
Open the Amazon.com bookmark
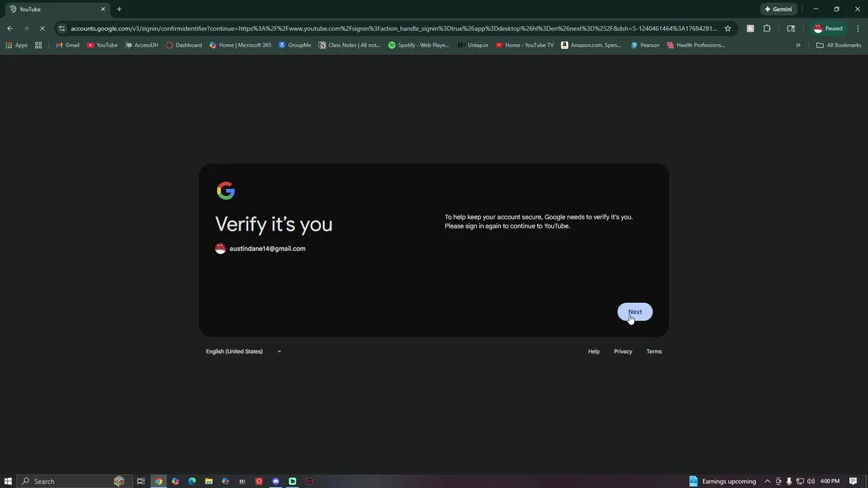591,45
